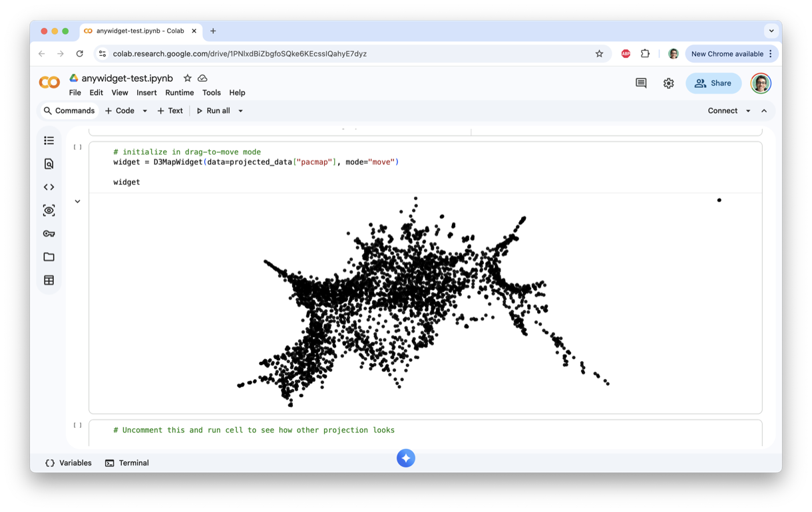Open Find and replace in the sidebar
This screenshot has width=812, height=512.
49,164
